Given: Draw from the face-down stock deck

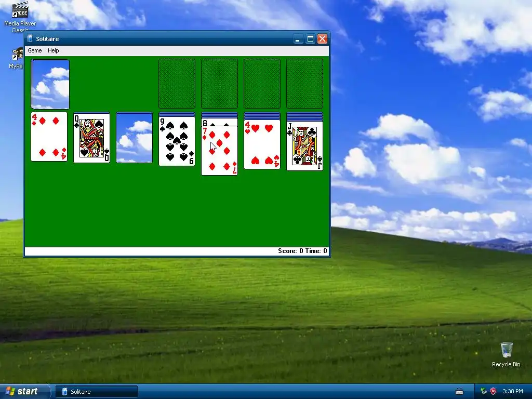Looking at the screenshot, I should pos(50,84).
